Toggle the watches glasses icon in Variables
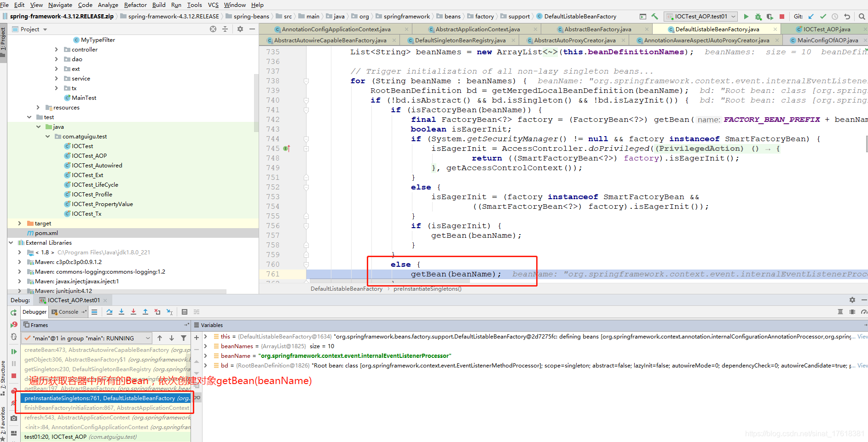The width and height of the screenshot is (868, 442). click(197, 397)
